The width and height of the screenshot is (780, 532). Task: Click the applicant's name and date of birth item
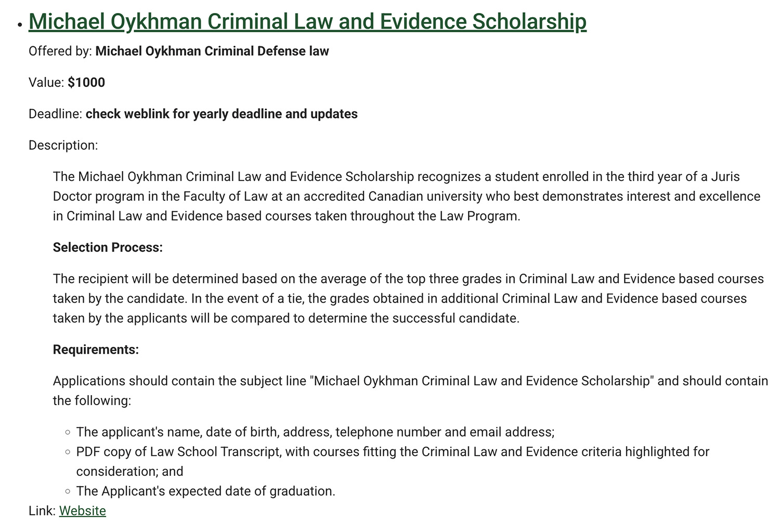pyautogui.click(x=315, y=432)
